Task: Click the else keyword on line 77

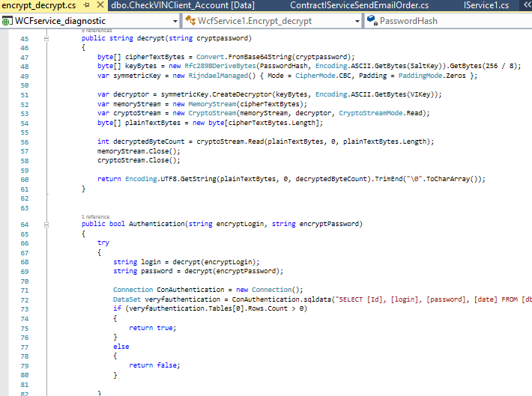Action: pos(121,347)
